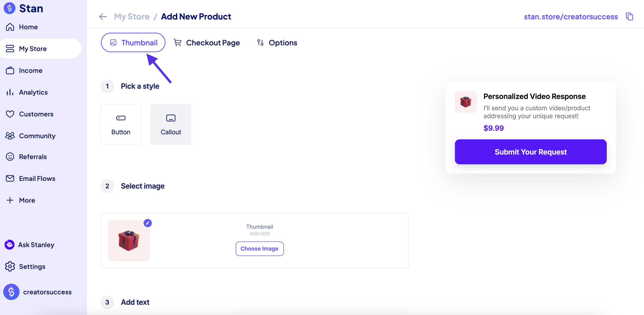Viewport: 644px width, 315px height.
Task: Open the Customers section
Action: (30, 114)
